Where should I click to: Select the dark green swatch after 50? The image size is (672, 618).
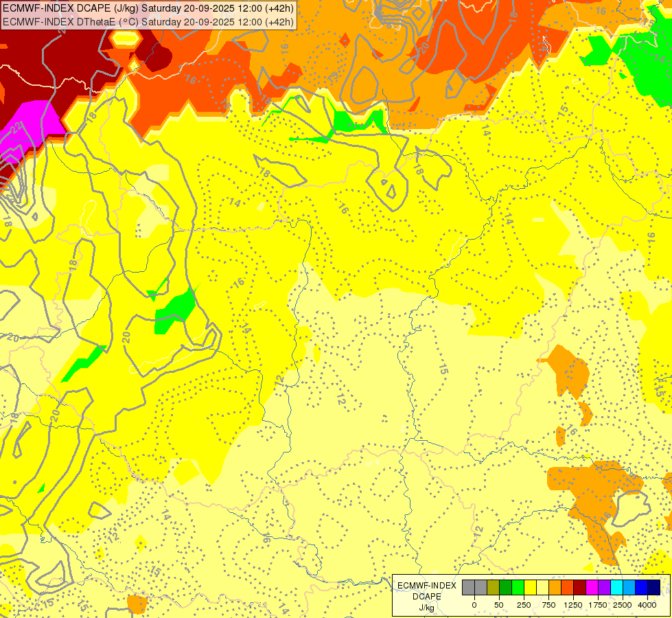click(506, 588)
